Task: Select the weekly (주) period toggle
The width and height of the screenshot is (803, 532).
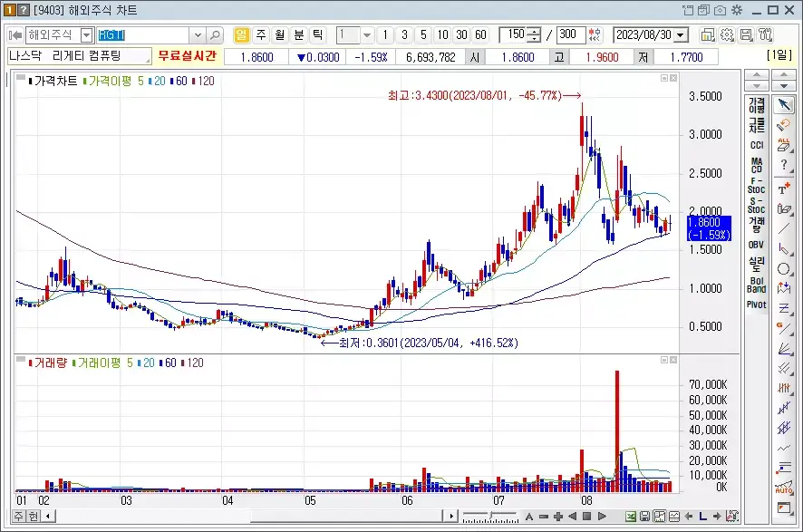Action: click(x=261, y=34)
